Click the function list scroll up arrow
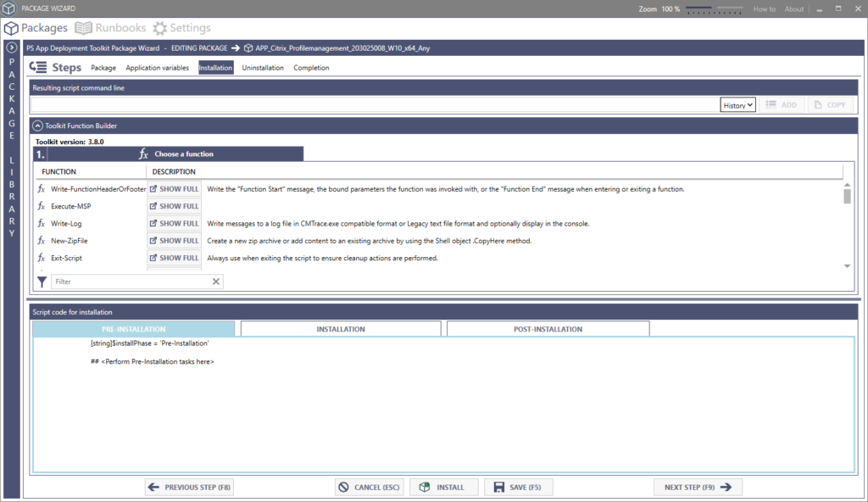Image resolution: width=868 pixels, height=502 pixels. 847,185
